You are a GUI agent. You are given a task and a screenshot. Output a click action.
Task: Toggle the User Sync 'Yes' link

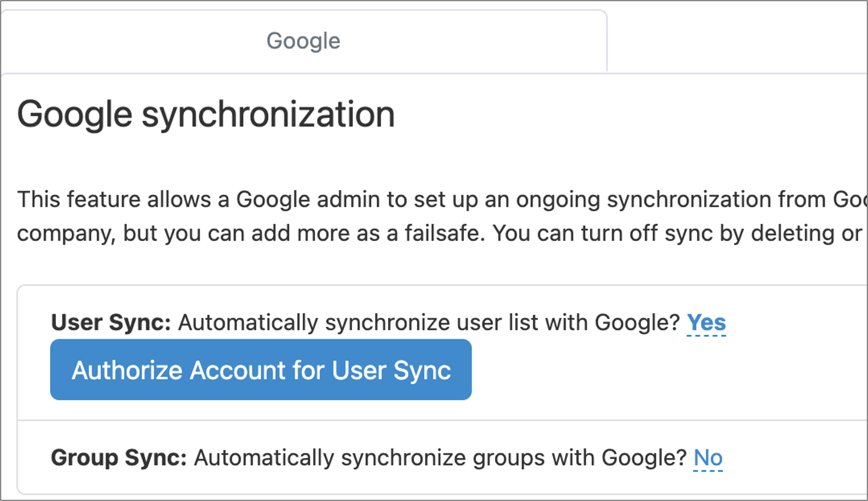[x=706, y=323]
